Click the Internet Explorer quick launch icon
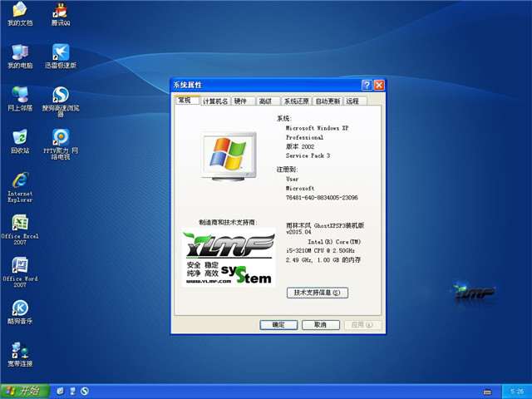The height and width of the screenshot is (399, 532). coord(61,392)
